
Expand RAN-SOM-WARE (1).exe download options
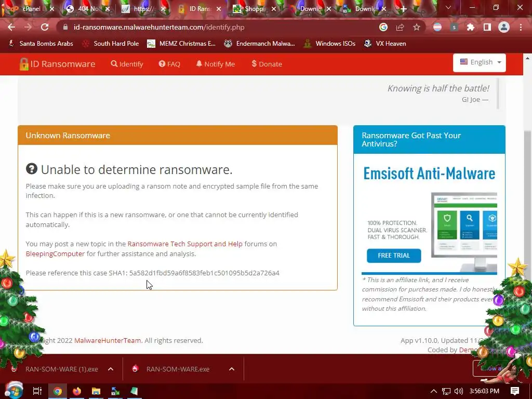click(x=111, y=369)
